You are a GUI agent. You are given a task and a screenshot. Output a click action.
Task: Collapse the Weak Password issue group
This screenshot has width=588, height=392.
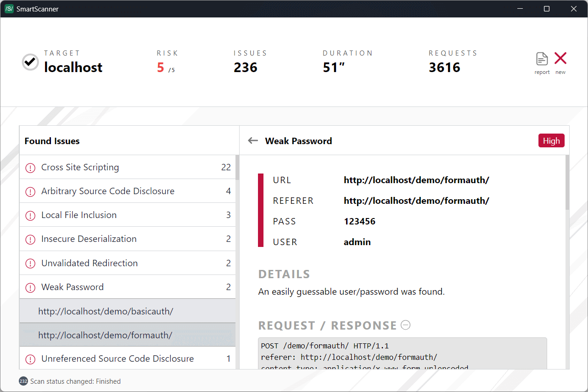click(x=73, y=287)
